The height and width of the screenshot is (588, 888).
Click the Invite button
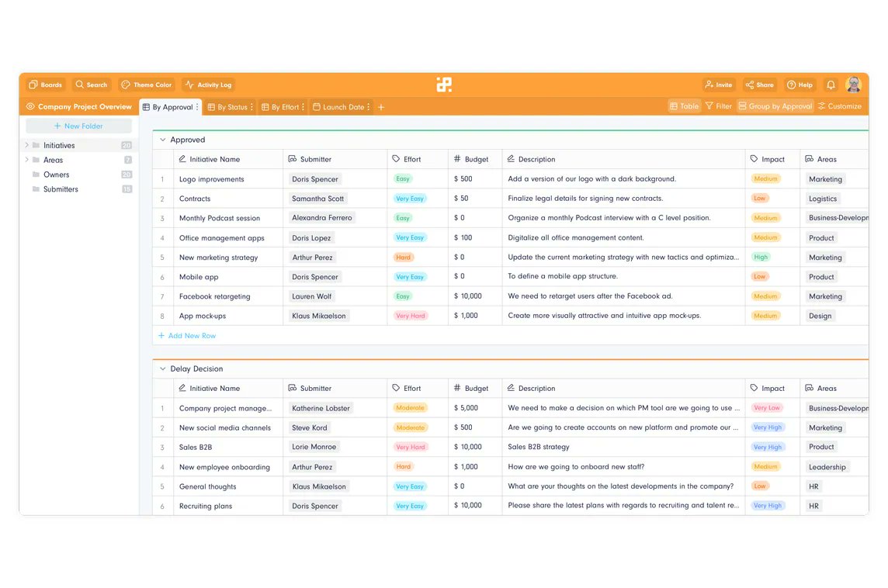pos(719,85)
